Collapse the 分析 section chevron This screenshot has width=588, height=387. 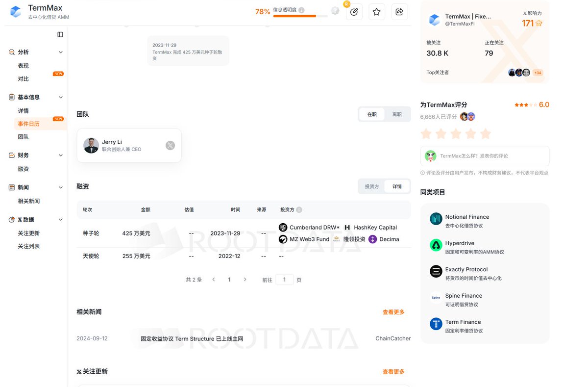coord(61,52)
